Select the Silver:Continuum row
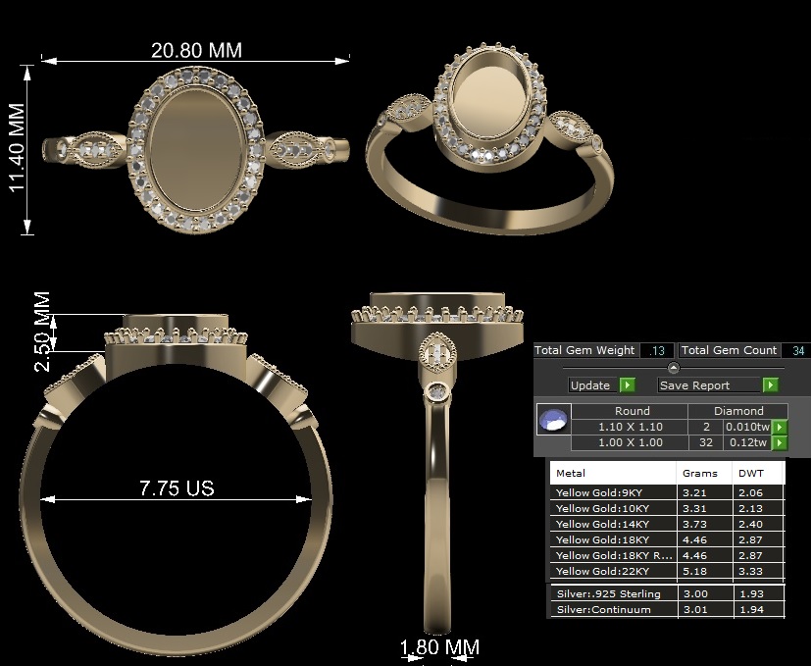The width and height of the screenshot is (812, 666). tap(667, 609)
